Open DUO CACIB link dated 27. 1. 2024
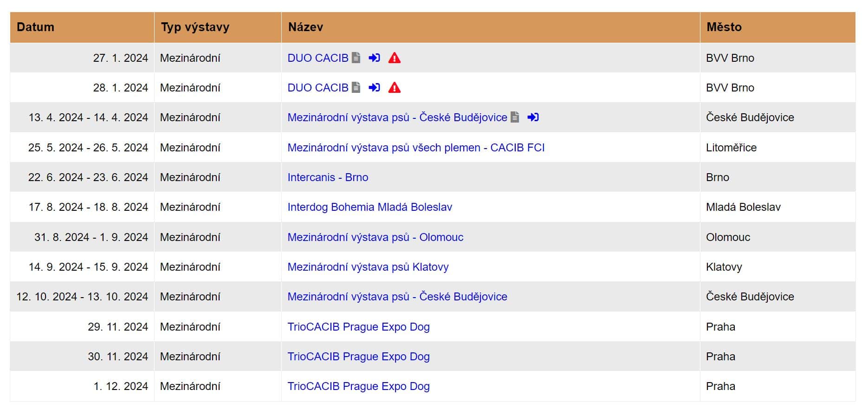The width and height of the screenshot is (868, 416). 318,58
